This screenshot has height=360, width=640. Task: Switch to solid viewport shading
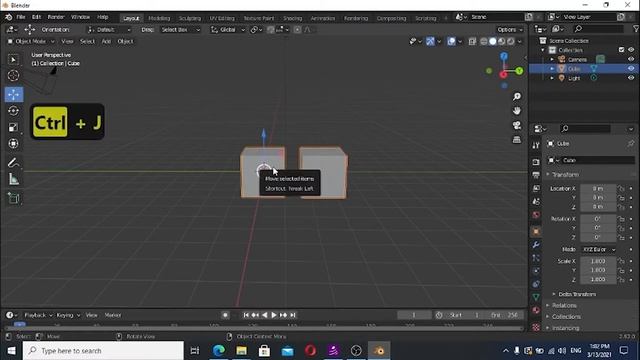tap(493, 41)
